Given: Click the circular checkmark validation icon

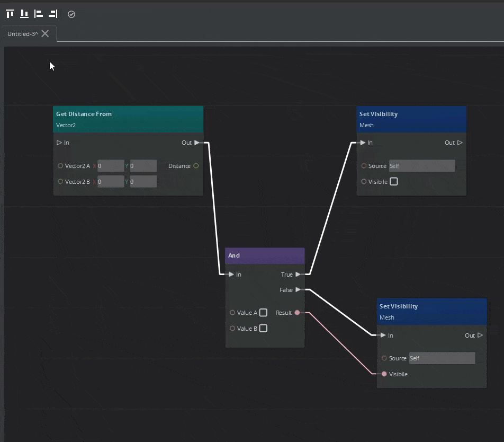Looking at the screenshot, I should [71, 14].
